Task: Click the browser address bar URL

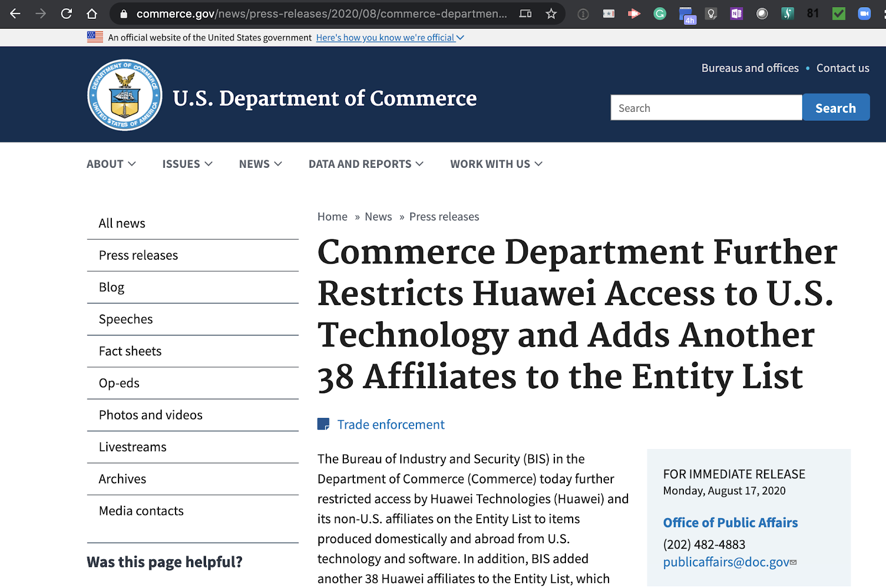Action: point(322,14)
